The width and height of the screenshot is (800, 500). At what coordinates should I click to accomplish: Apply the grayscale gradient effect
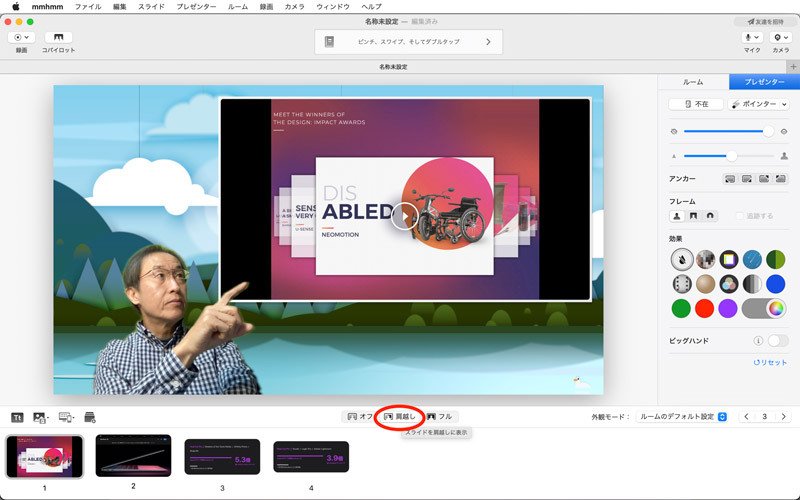coord(752,284)
